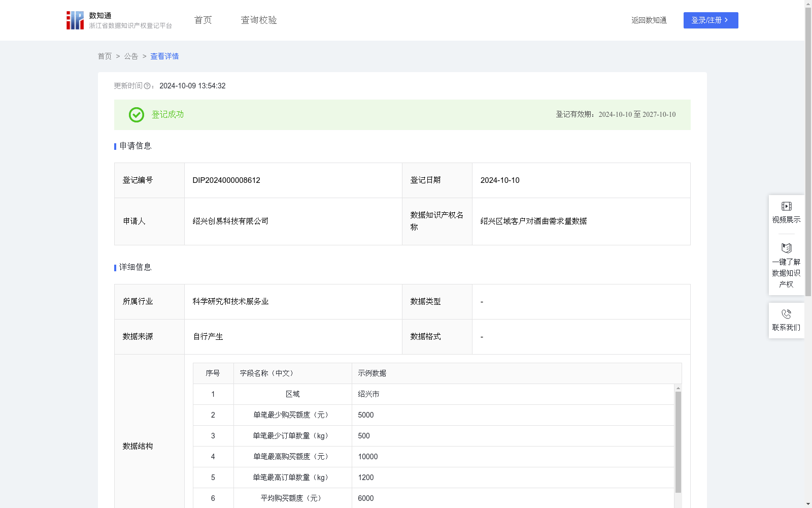Viewport: 812px width, 508px height.
Task: Click applicant 绍兴创易科技有限公司
Action: click(x=230, y=221)
